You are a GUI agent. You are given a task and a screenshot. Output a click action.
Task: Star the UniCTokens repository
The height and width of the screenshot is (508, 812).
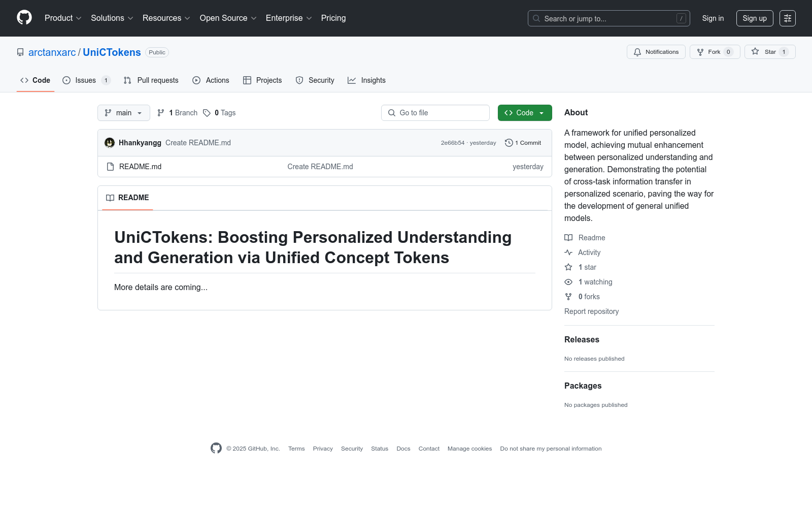point(770,52)
